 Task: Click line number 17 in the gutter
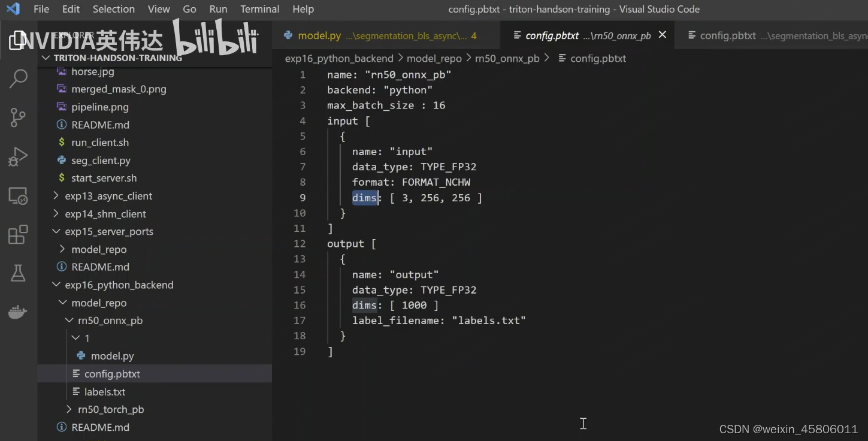point(300,321)
